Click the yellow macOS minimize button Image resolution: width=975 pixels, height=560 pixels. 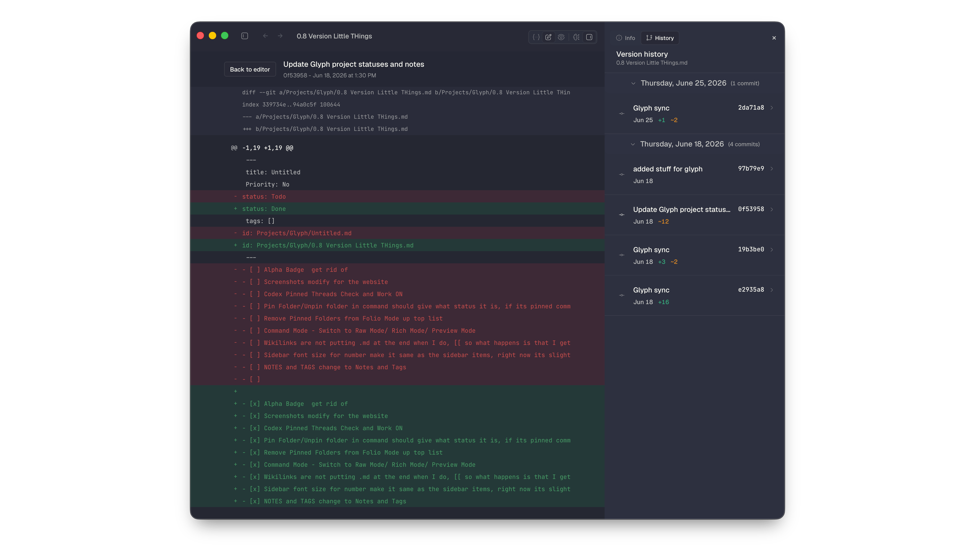click(x=212, y=36)
